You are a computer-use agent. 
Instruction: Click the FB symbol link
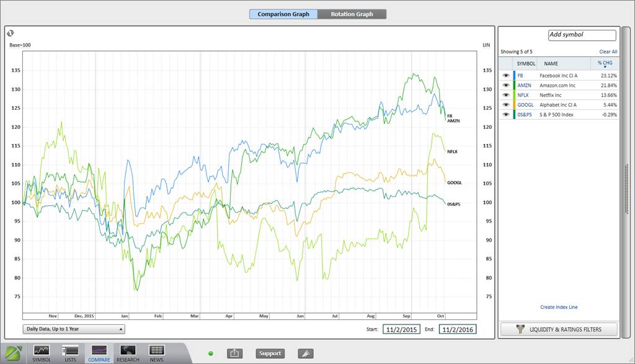pyautogui.click(x=520, y=76)
